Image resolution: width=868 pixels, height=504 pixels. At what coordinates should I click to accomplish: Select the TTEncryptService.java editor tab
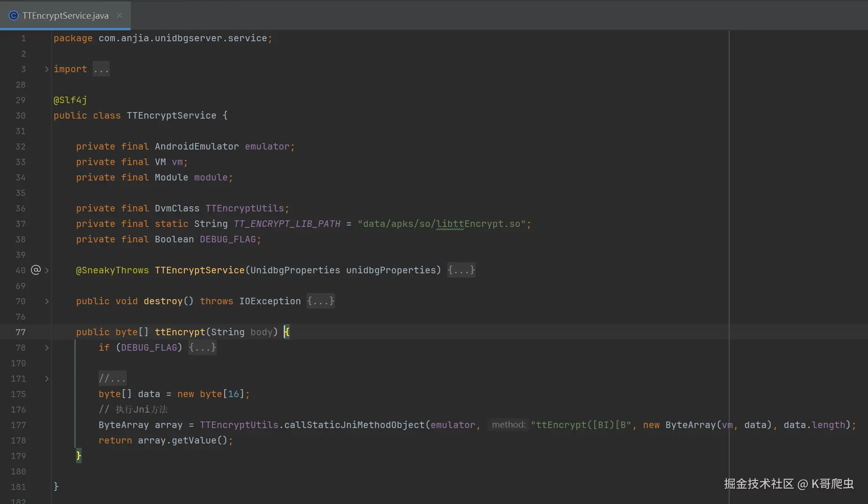[65, 15]
